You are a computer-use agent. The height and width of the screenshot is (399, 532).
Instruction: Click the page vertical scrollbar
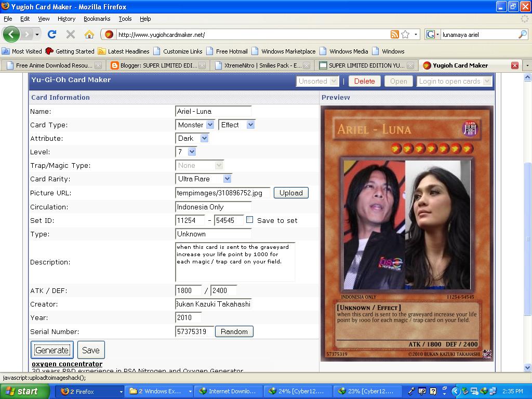click(x=528, y=239)
